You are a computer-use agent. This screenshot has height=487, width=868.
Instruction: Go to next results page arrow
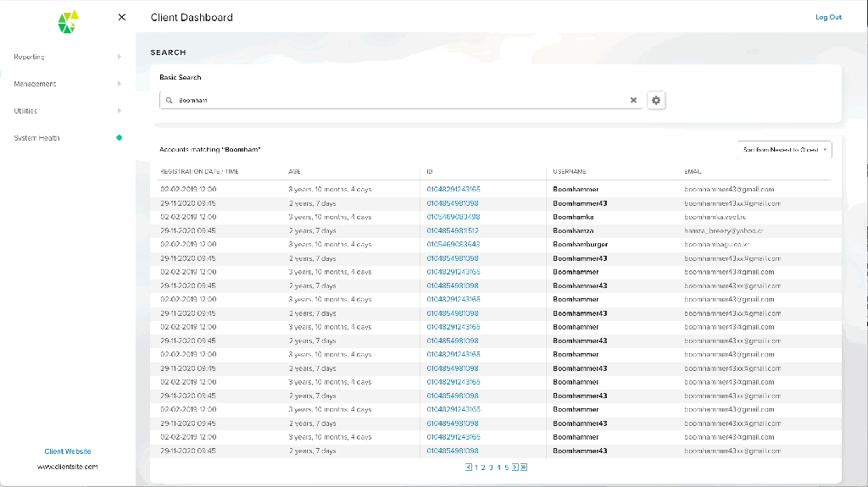pos(515,467)
